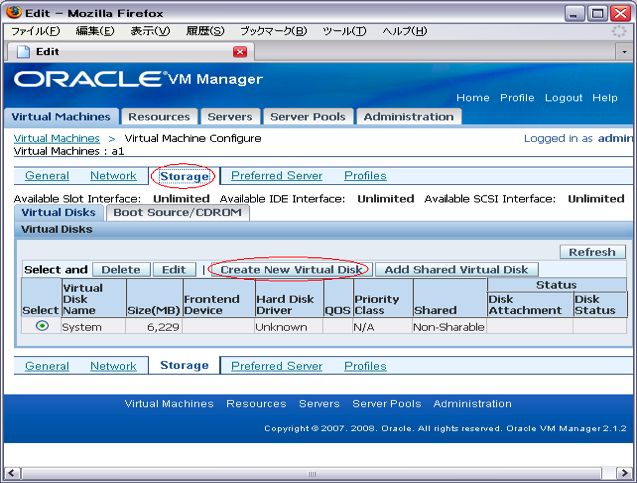Open the ツール(T) menu
This screenshot has height=483, width=637.
pyautogui.click(x=344, y=31)
